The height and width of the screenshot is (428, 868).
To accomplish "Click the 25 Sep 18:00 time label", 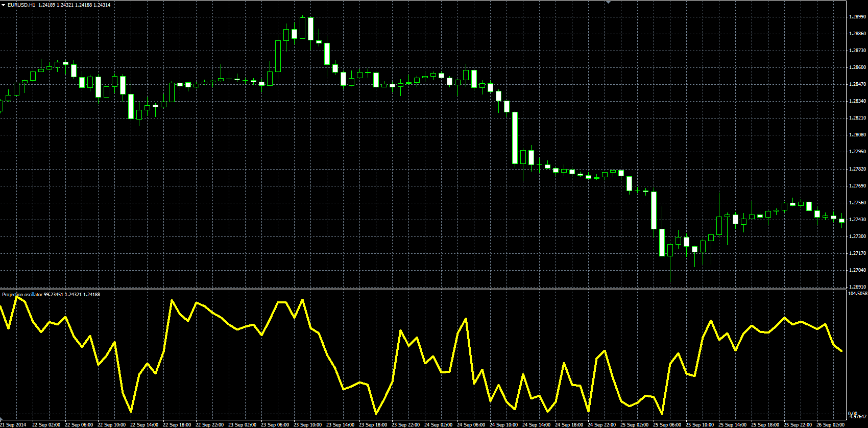I will [765, 425].
